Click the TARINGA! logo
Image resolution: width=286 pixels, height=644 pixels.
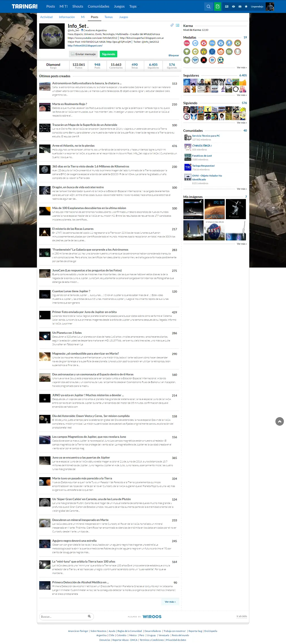point(25,7)
